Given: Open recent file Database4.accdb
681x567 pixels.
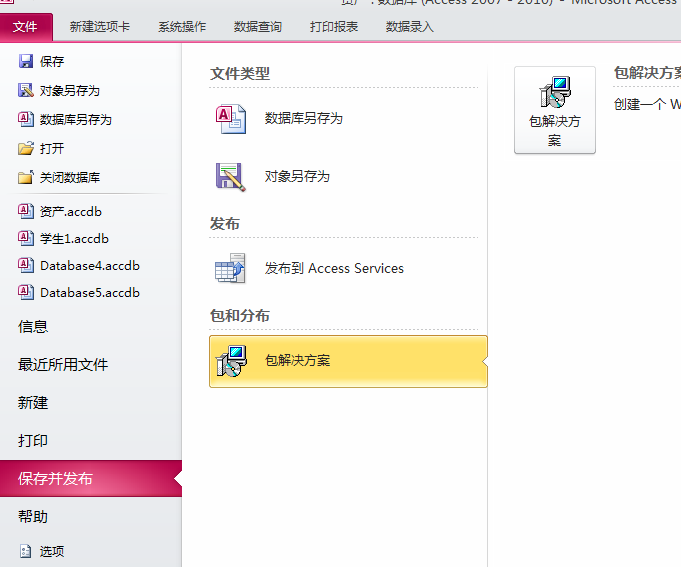Looking at the screenshot, I should pyautogui.click(x=91, y=265).
